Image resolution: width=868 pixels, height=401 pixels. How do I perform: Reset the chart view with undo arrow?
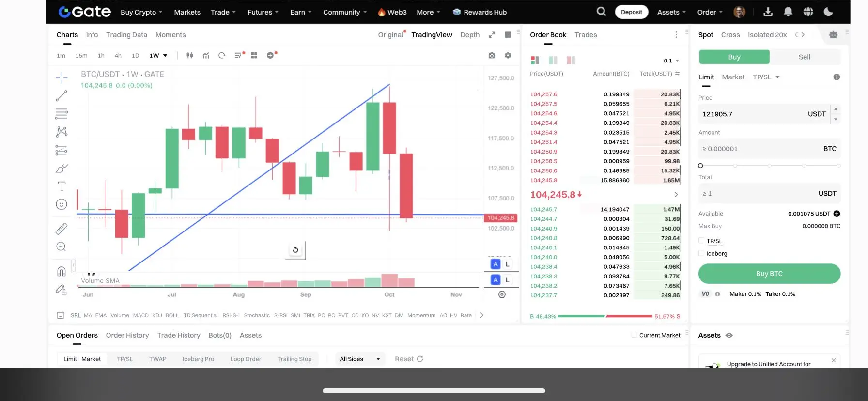click(x=295, y=250)
